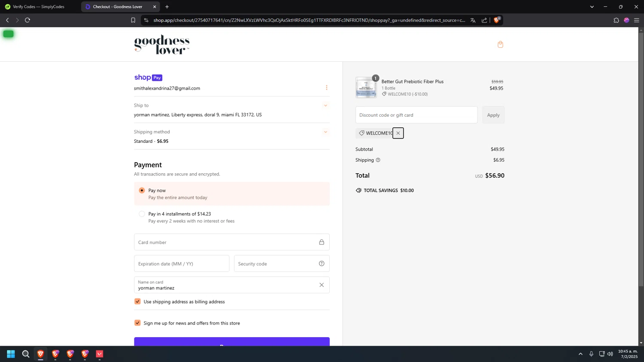Viewport: 644px width, 362px height.
Task: Expand the Ship to section
Action: pyautogui.click(x=325, y=106)
